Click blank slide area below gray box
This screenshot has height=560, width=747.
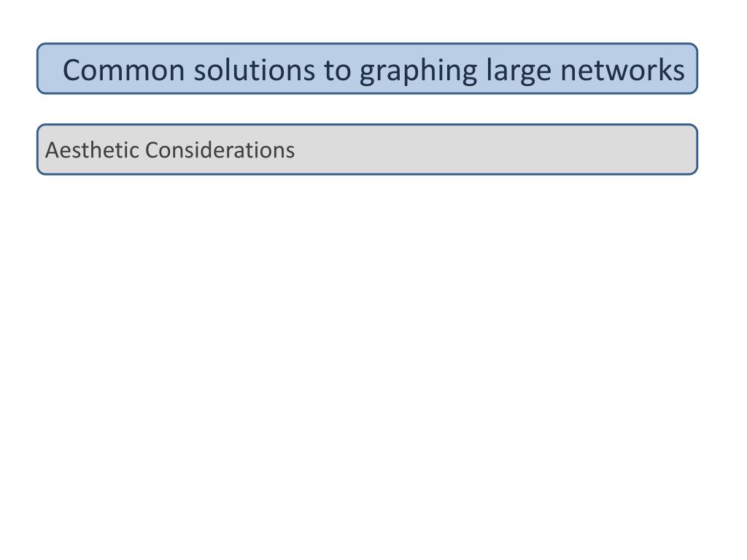[368, 362]
